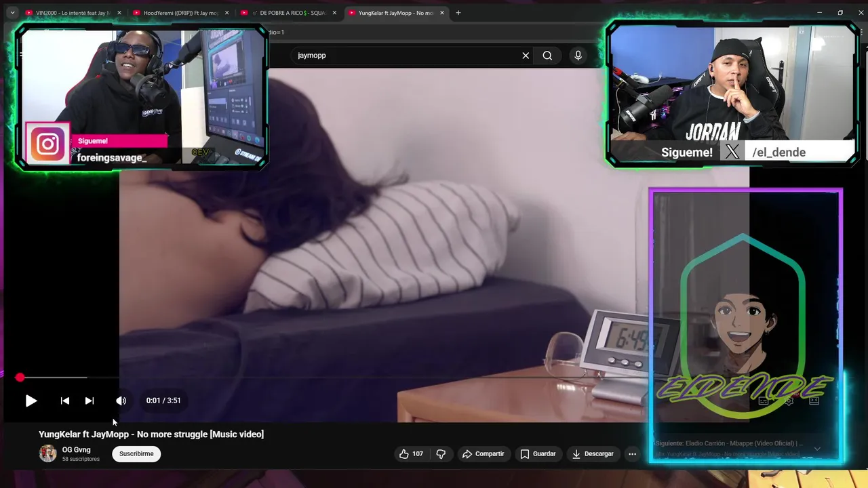Screen dimensions: 868x488
Task: Save video with Guardar button
Action: click(538, 454)
